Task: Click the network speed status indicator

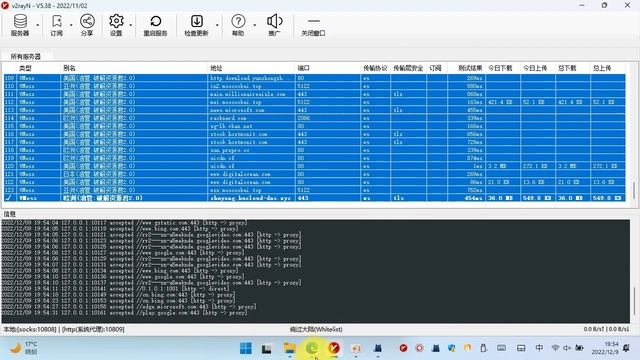Action: [x=606, y=329]
